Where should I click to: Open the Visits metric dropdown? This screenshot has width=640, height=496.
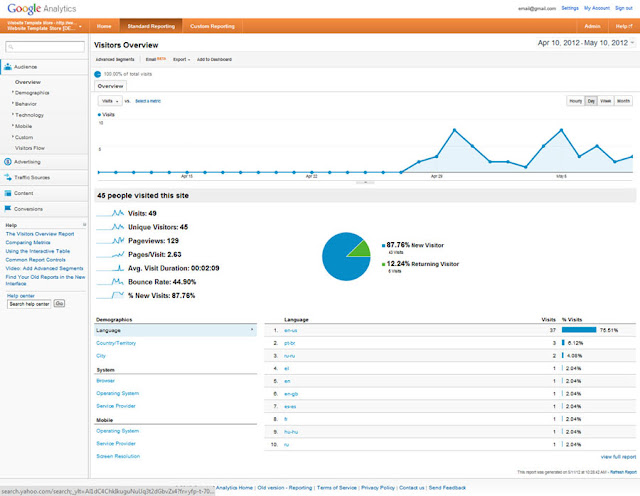[x=110, y=101]
